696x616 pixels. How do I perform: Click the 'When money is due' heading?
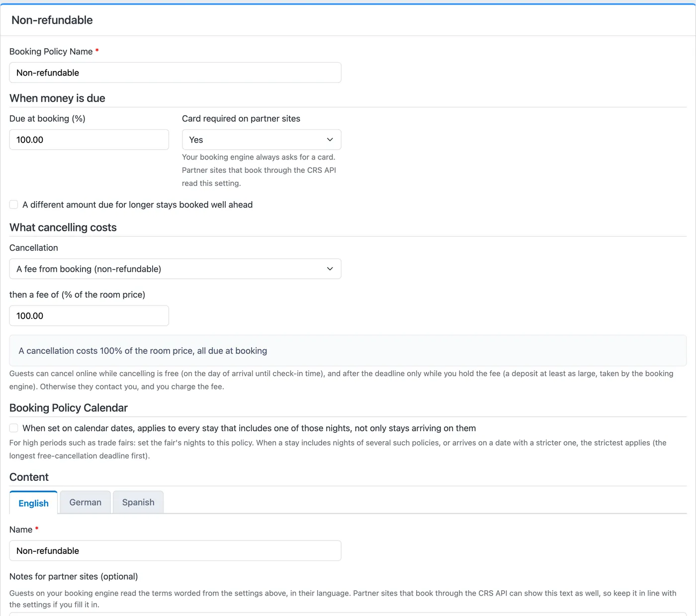pos(57,98)
